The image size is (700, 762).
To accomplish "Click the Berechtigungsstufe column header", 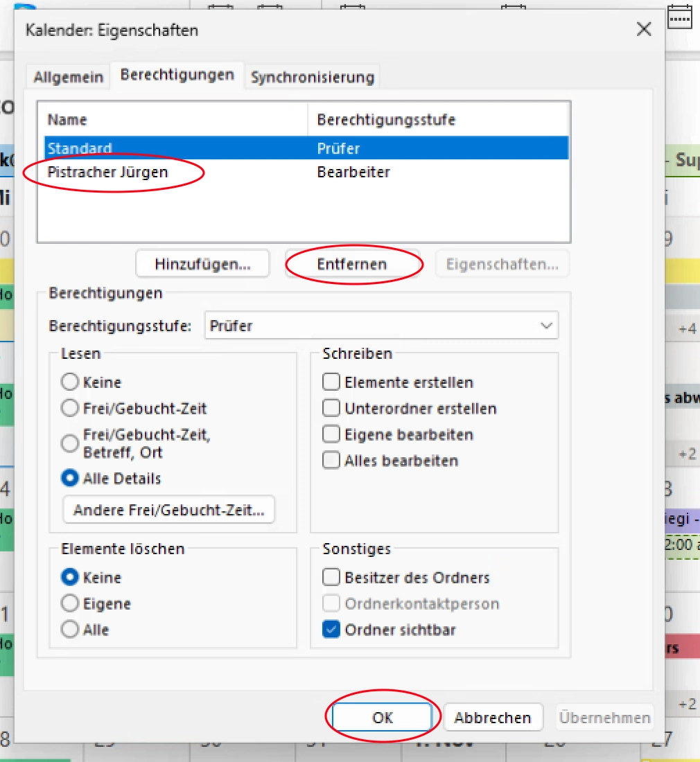I will (386, 120).
